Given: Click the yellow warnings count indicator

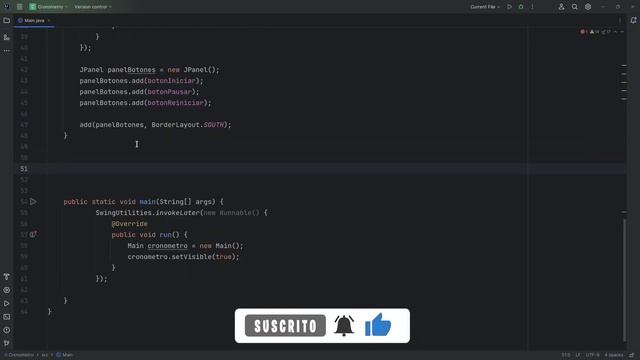Looking at the screenshot, I should [x=594, y=32].
